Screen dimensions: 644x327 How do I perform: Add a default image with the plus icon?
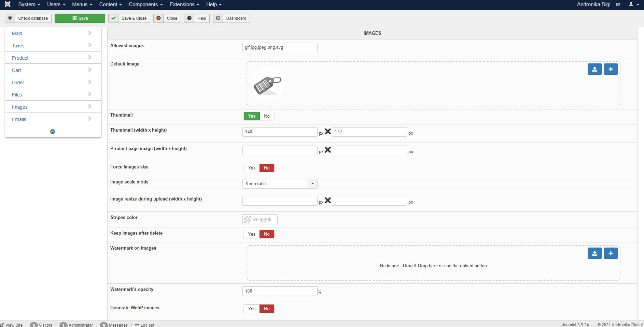coord(611,69)
